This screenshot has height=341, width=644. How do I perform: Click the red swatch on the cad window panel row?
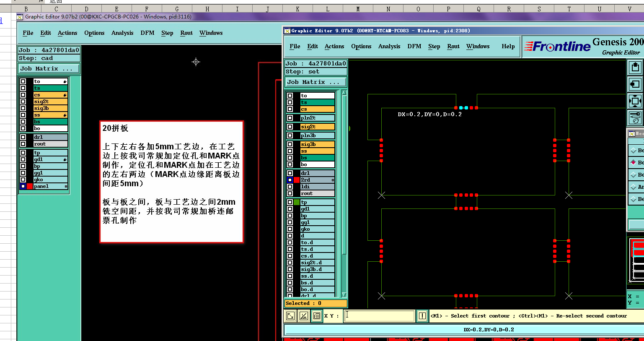pos(30,186)
